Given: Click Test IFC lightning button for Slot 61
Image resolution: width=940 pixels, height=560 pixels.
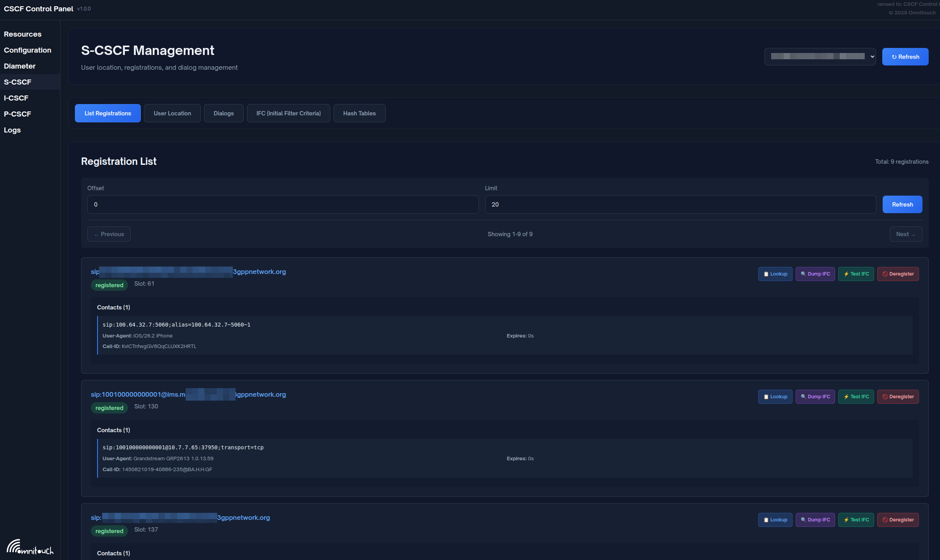Looking at the screenshot, I should coord(856,274).
